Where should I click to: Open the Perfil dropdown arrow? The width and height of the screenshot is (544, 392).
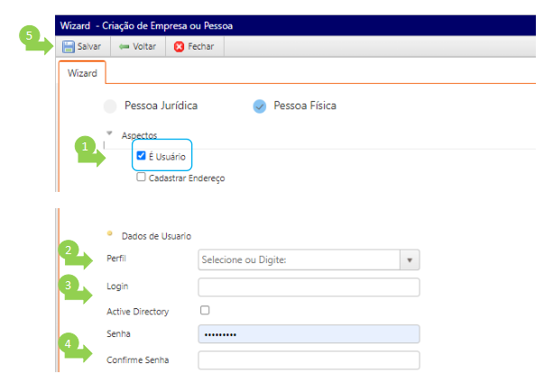coord(410,260)
